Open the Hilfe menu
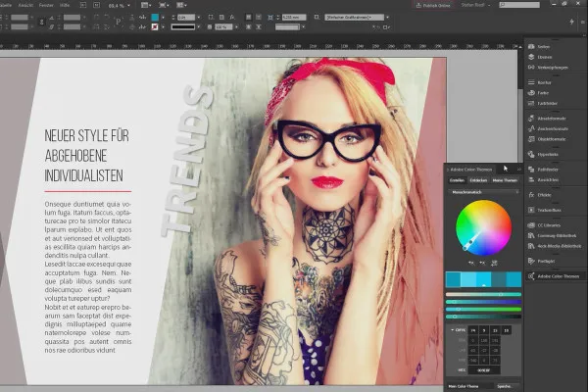This screenshot has width=588, height=392. tap(65, 5)
